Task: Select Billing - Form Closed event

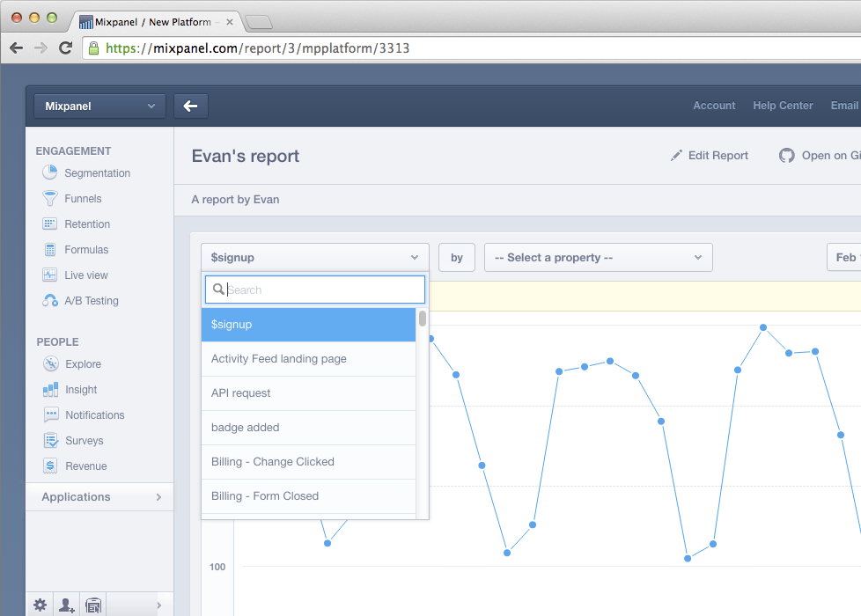Action: click(x=309, y=496)
